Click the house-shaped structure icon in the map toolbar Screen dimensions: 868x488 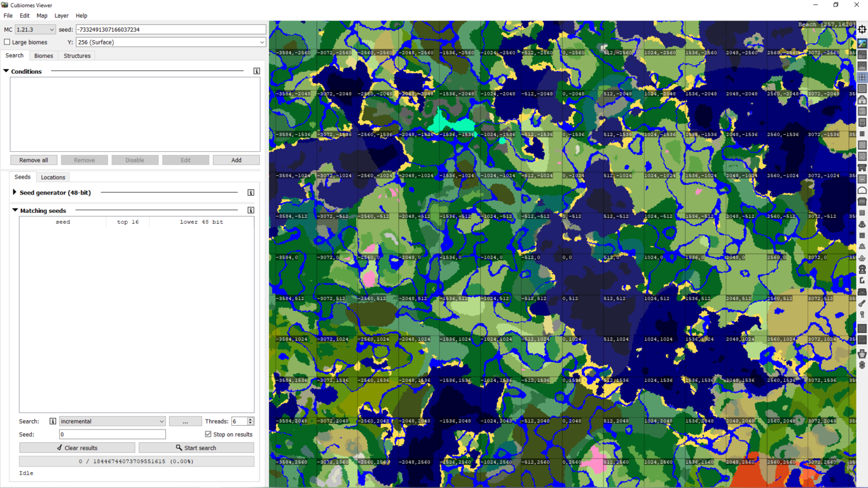862,100
